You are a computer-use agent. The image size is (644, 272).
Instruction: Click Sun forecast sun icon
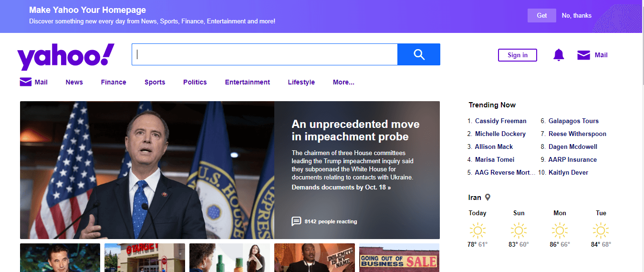[x=519, y=231]
